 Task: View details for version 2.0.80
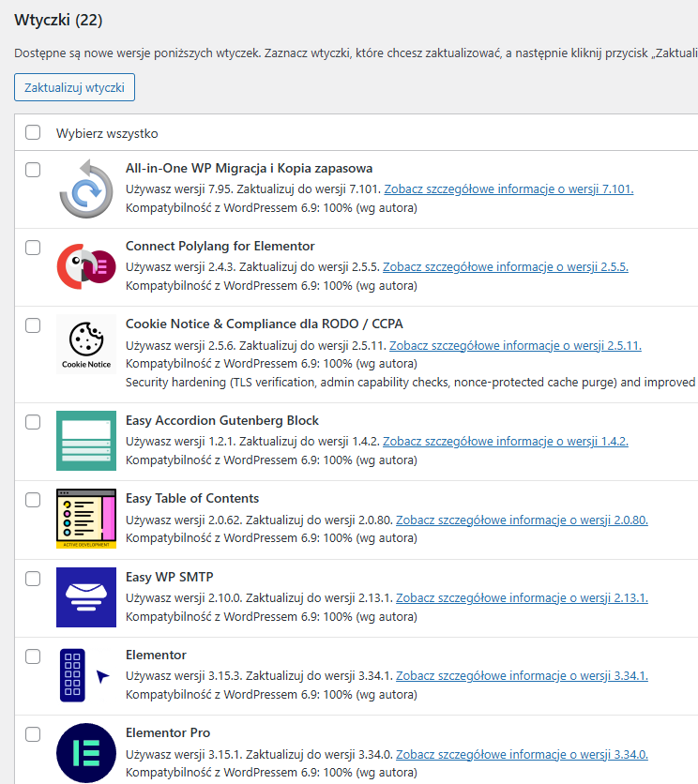point(522,520)
